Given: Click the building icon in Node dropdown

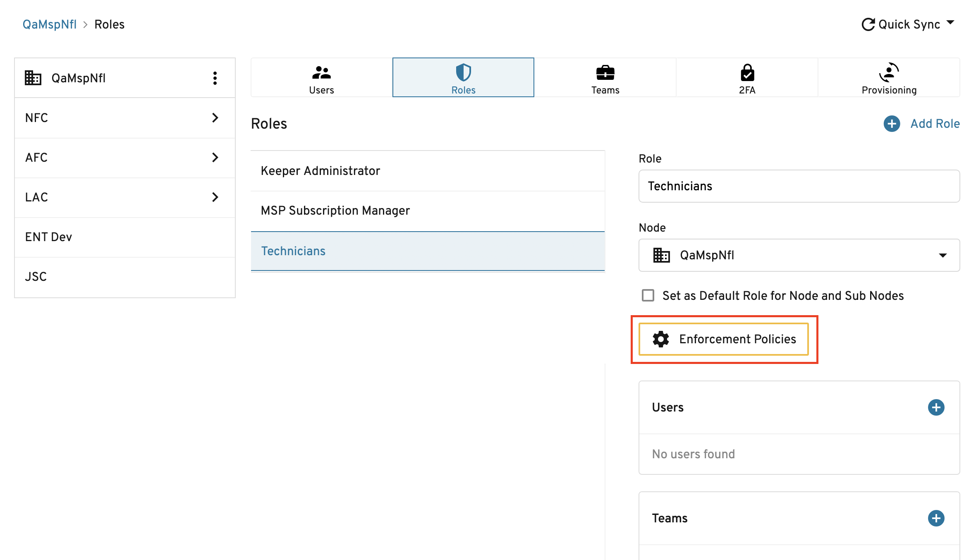Looking at the screenshot, I should [x=661, y=255].
